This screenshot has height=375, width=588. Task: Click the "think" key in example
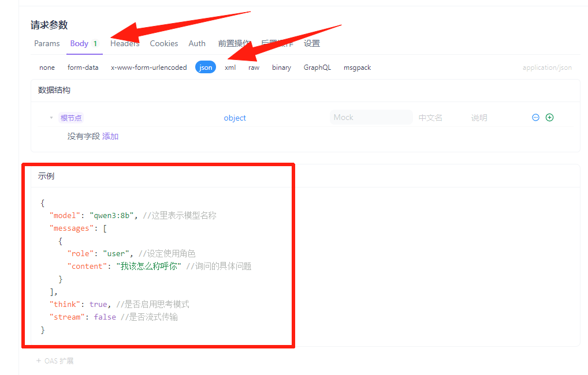click(x=65, y=304)
